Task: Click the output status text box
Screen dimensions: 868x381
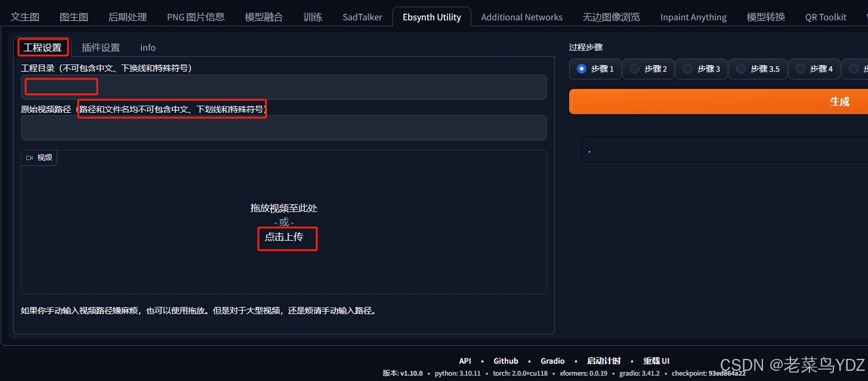Action: pos(724,149)
